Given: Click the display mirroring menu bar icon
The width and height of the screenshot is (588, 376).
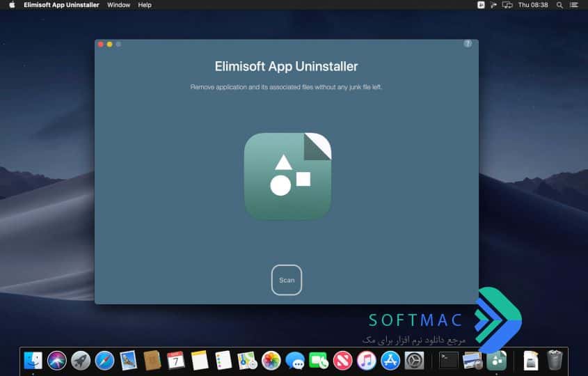Looking at the screenshot, I should [507, 5].
